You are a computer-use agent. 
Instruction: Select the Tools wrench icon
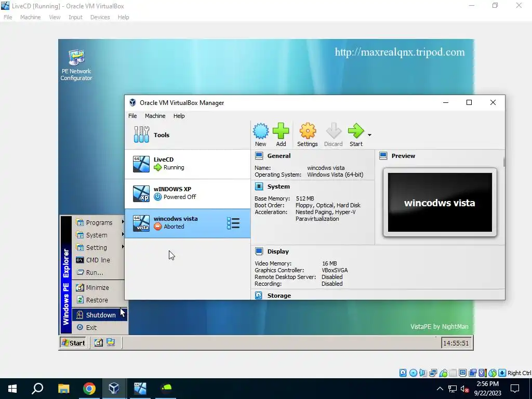click(141, 135)
